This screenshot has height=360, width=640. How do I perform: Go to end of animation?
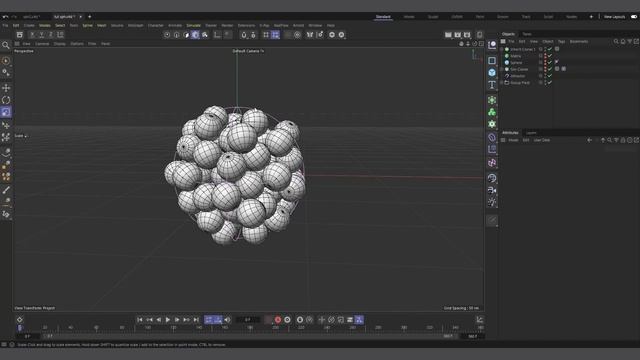[x=196, y=320]
